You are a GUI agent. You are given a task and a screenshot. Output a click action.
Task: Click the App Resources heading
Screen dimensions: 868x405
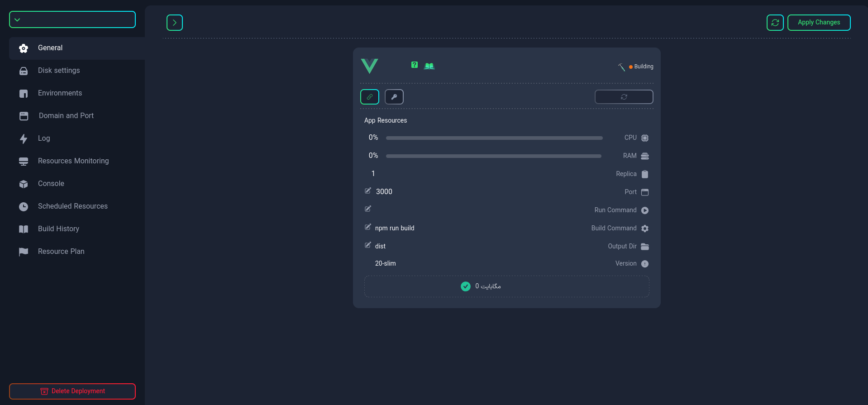point(386,120)
